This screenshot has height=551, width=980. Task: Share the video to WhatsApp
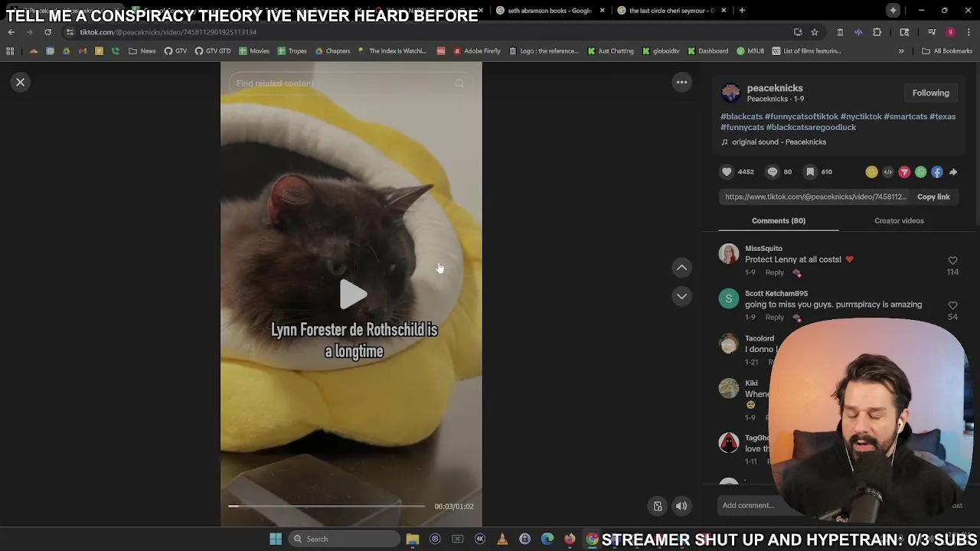point(920,172)
